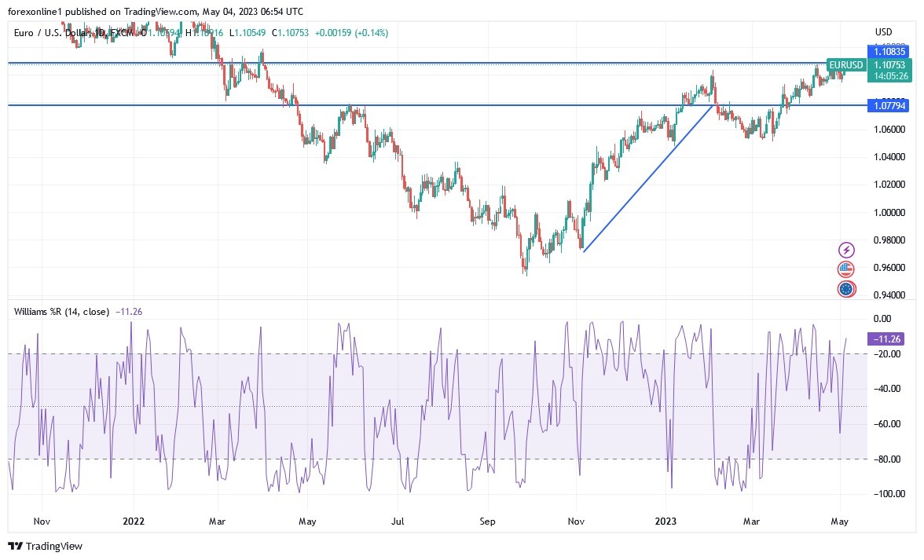Click the +0.00159 (+0.14%) change value

coord(352,33)
